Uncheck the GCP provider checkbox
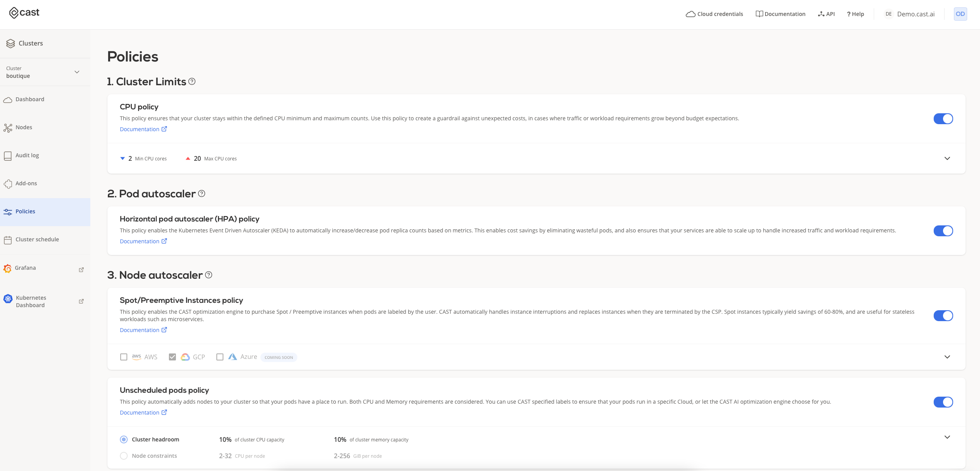The width and height of the screenshot is (980, 471). coord(172,357)
